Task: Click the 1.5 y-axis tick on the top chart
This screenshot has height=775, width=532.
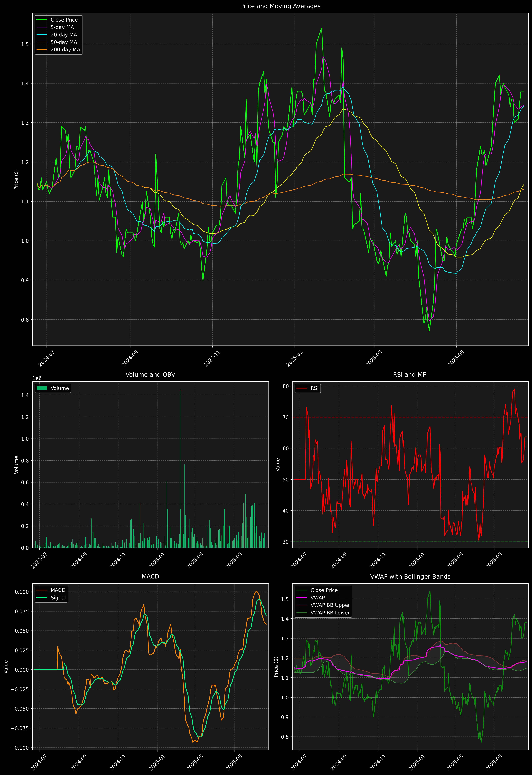Action: coord(25,44)
